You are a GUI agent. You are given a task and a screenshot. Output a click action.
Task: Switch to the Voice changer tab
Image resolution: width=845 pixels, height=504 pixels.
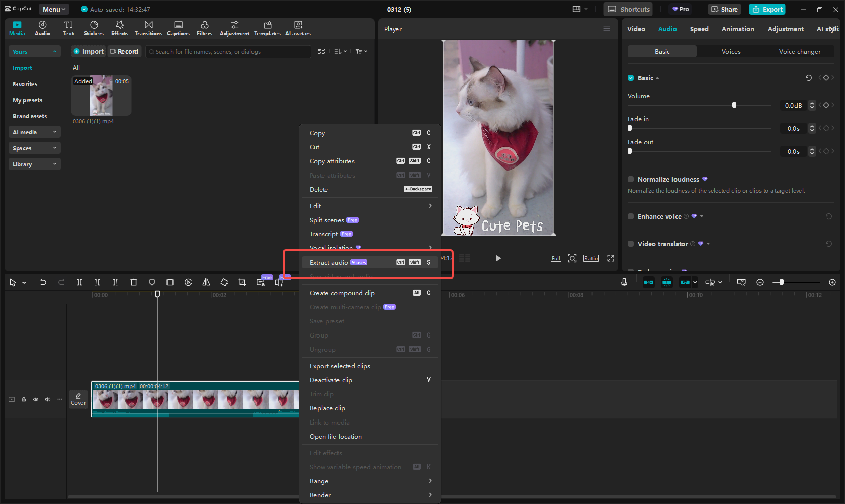799,52
